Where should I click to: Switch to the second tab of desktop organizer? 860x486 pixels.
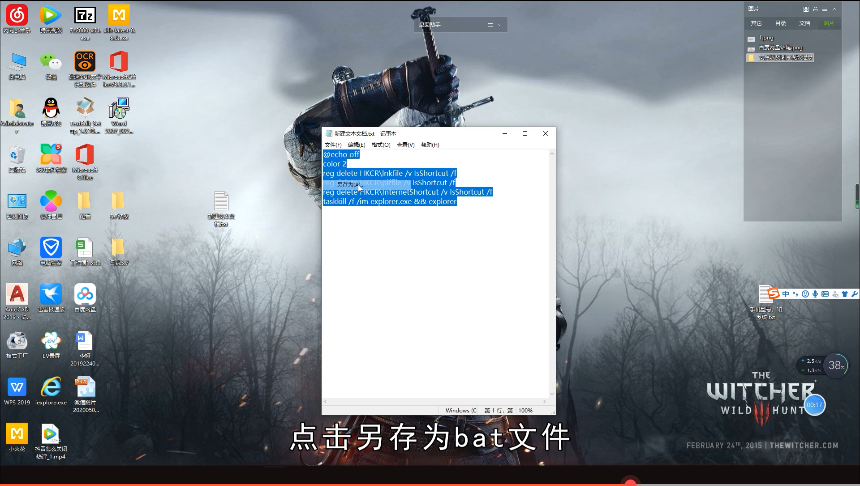click(x=780, y=24)
